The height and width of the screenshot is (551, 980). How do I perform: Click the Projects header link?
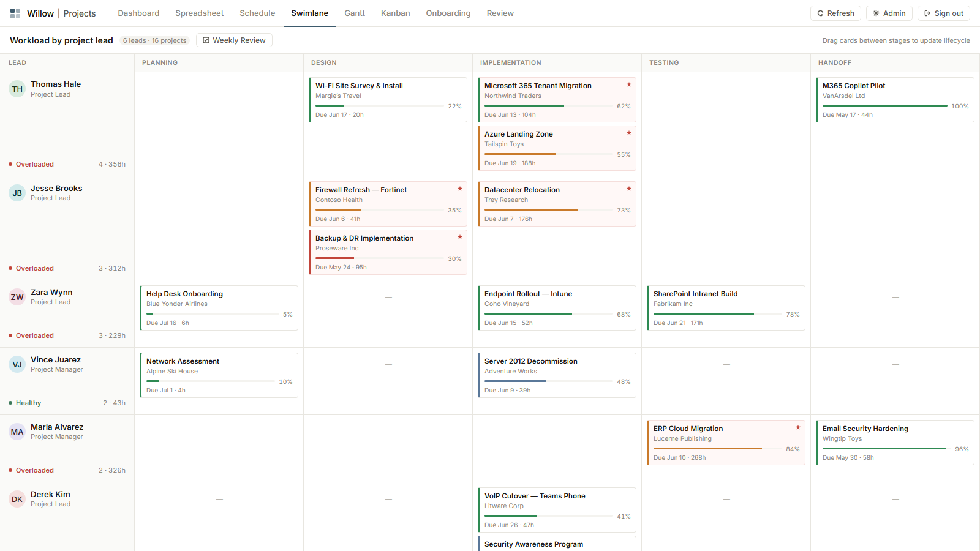(x=80, y=13)
